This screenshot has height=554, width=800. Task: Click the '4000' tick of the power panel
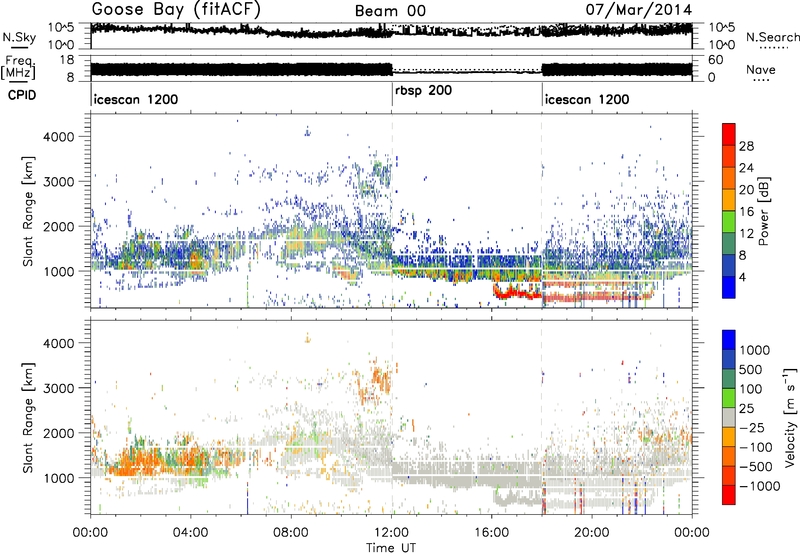pos(58,137)
